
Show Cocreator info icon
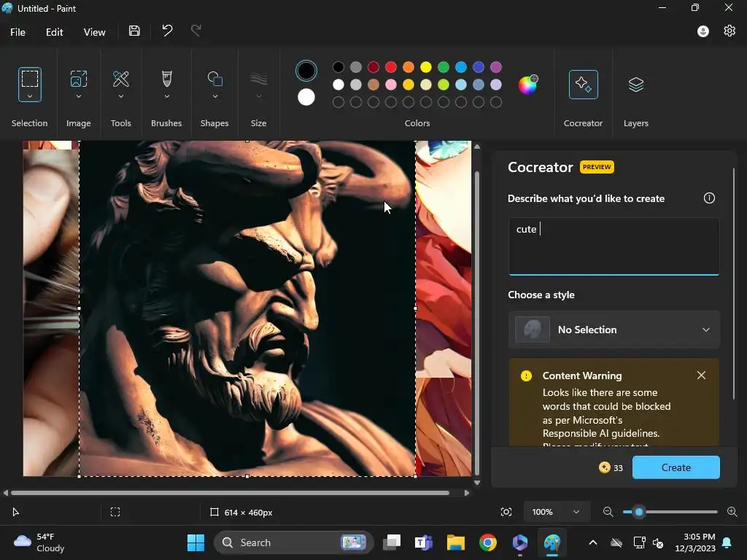[x=709, y=198]
